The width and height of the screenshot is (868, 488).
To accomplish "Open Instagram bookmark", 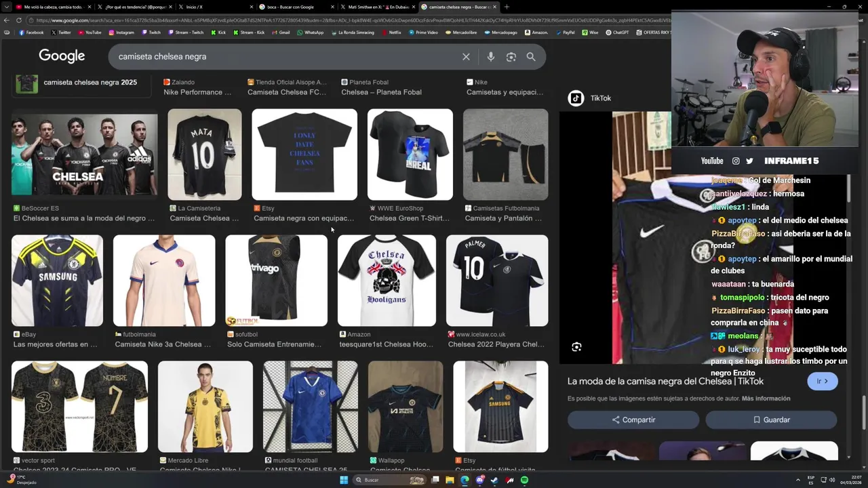I will tap(121, 33).
